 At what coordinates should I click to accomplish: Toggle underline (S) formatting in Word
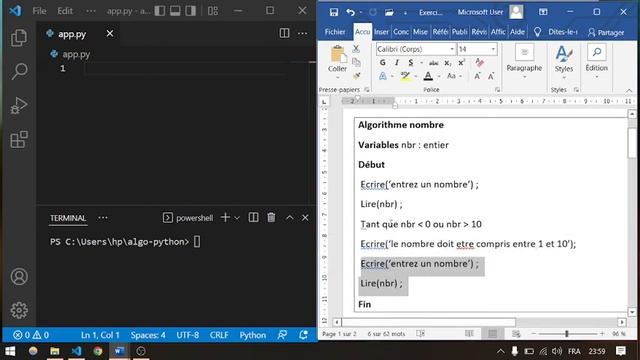click(411, 62)
